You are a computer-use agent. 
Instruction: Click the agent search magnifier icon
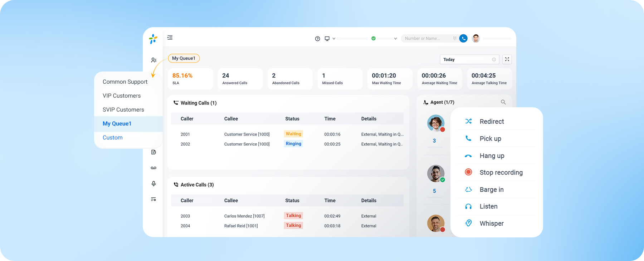(503, 102)
